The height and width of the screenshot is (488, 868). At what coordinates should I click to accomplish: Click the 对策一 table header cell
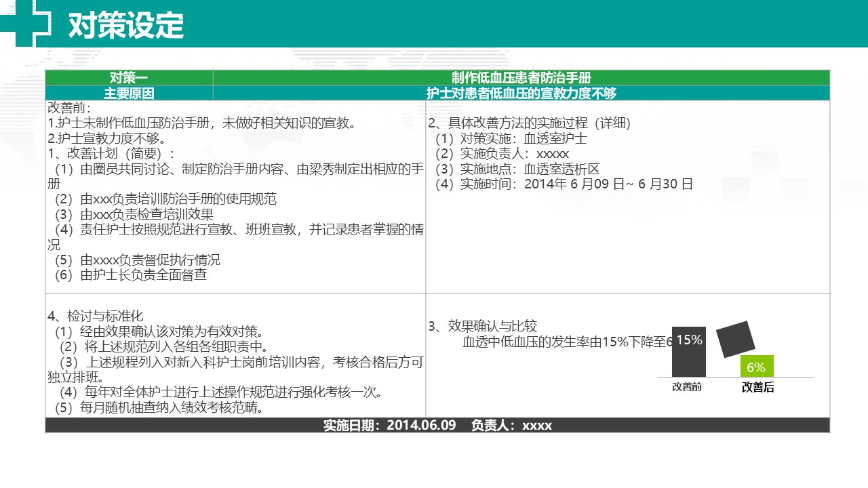point(129,78)
